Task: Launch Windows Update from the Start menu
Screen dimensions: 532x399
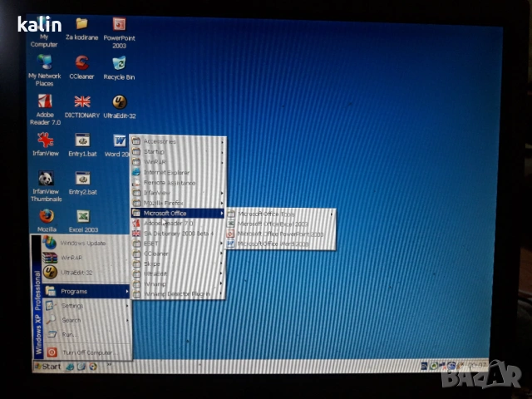Action: (86, 243)
